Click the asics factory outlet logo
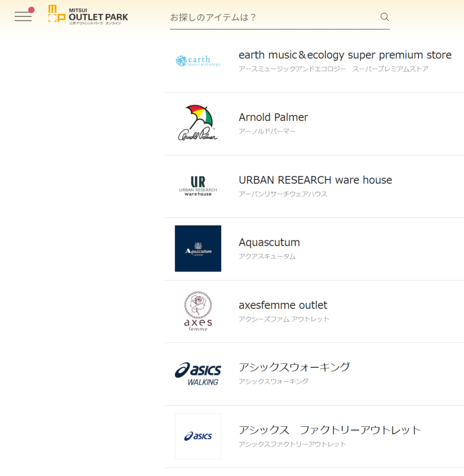 point(198,436)
